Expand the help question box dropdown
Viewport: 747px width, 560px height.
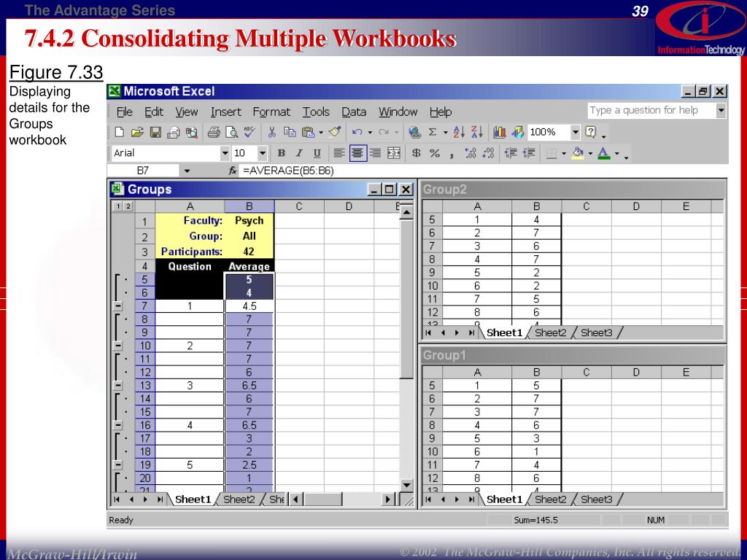[x=721, y=111]
